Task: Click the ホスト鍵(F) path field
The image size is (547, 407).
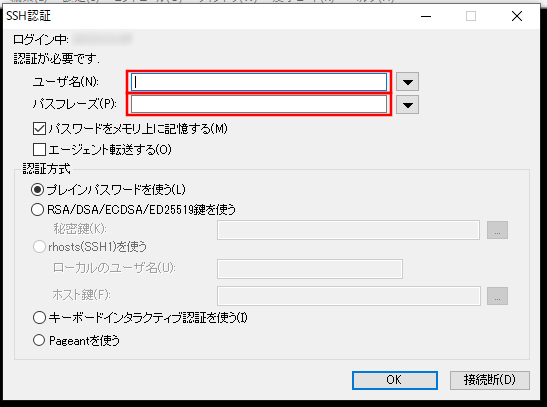Action: 349,296
